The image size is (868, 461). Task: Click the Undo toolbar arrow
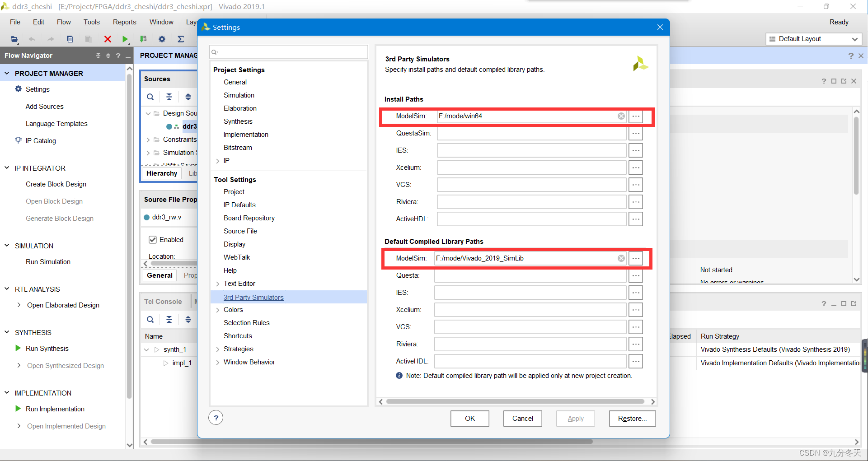click(32, 39)
